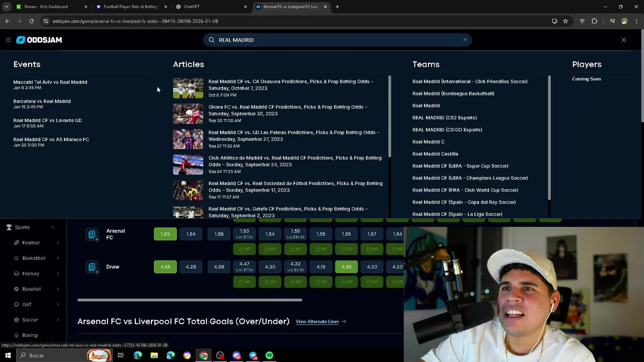This screenshot has width=644, height=362.
Task: Click the Sports trophy icon
Action: coord(9,227)
